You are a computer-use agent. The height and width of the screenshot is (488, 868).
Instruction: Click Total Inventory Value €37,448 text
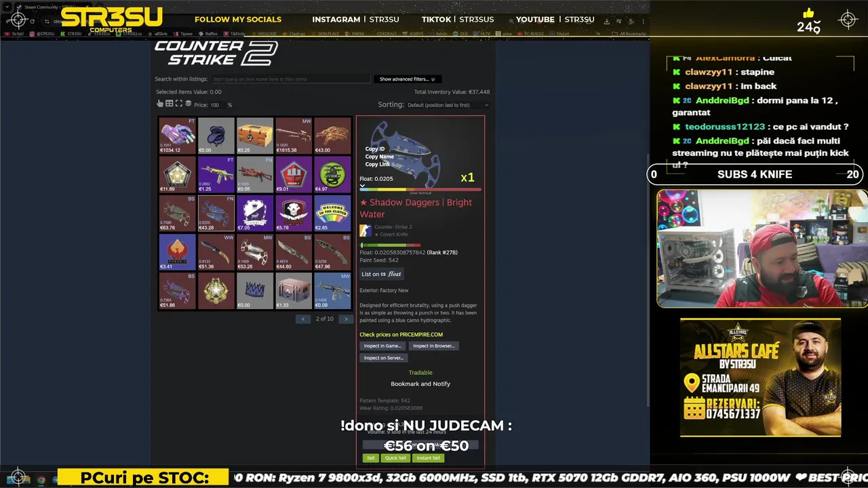(452, 92)
